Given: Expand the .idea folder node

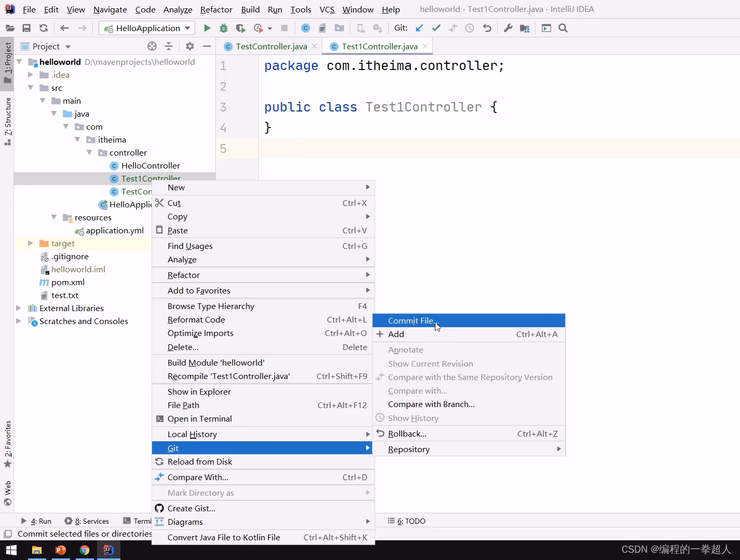Looking at the screenshot, I should 31,75.
